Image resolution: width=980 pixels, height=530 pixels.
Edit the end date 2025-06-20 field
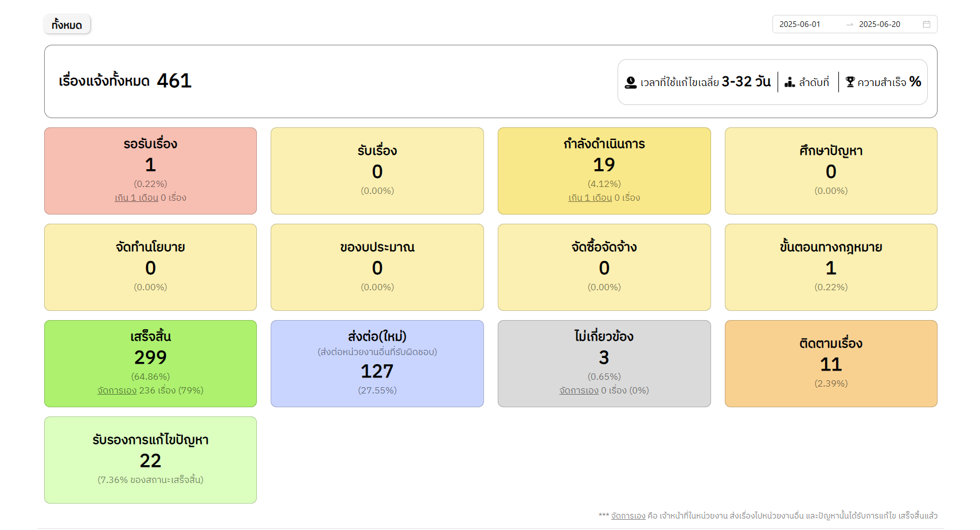click(879, 24)
